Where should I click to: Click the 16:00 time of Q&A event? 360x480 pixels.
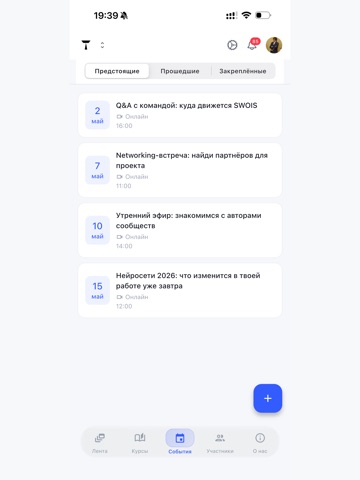coord(124,126)
